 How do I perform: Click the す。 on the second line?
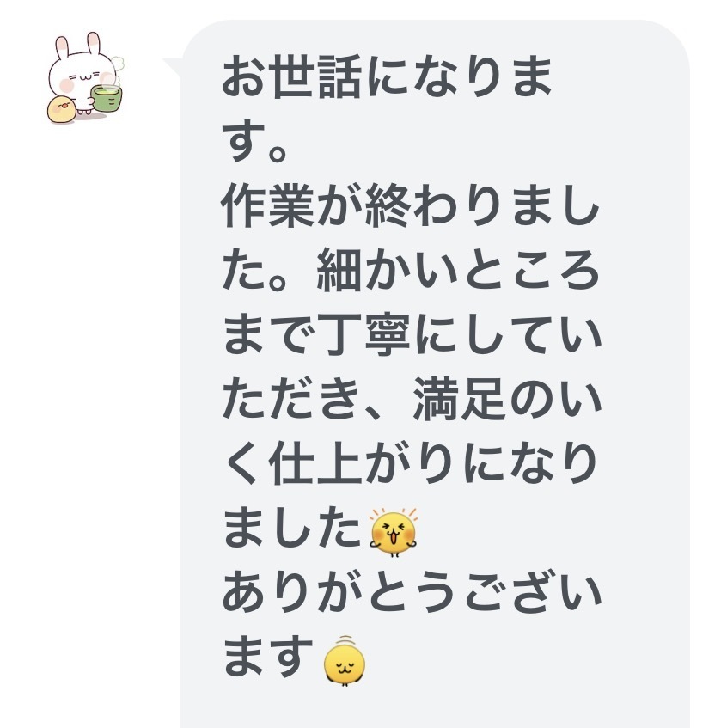(254, 141)
